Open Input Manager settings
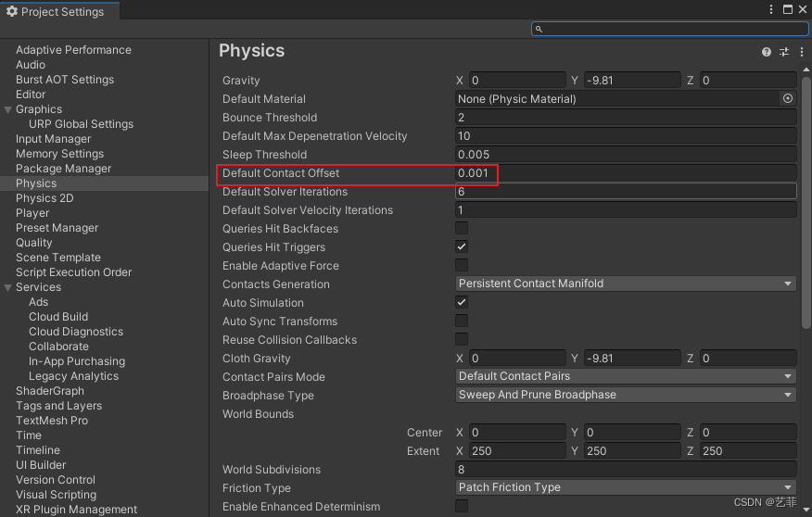 coord(53,139)
